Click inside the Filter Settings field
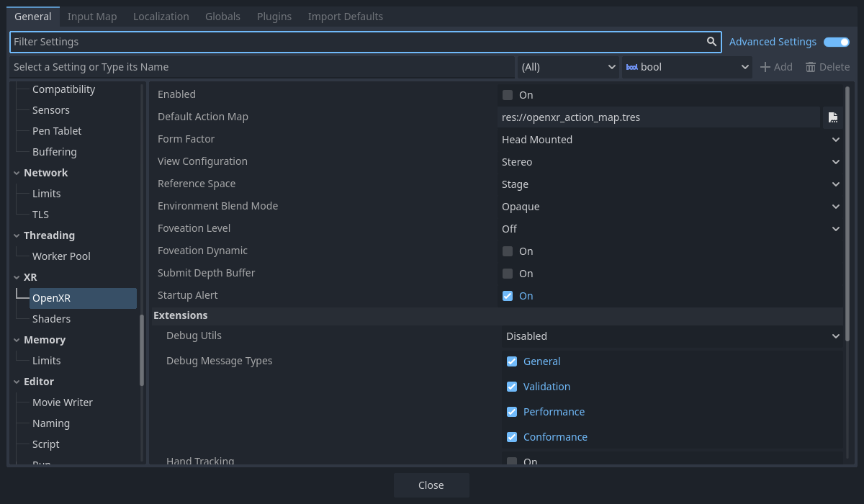The image size is (864, 504). pyautogui.click(x=288, y=42)
